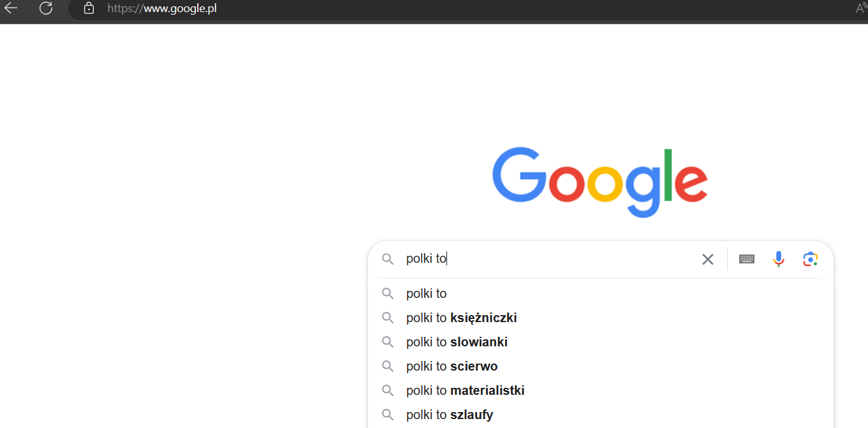This screenshot has height=428, width=868.
Task: Click magnifier icon inside the search box
Action: tap(388, 259)
